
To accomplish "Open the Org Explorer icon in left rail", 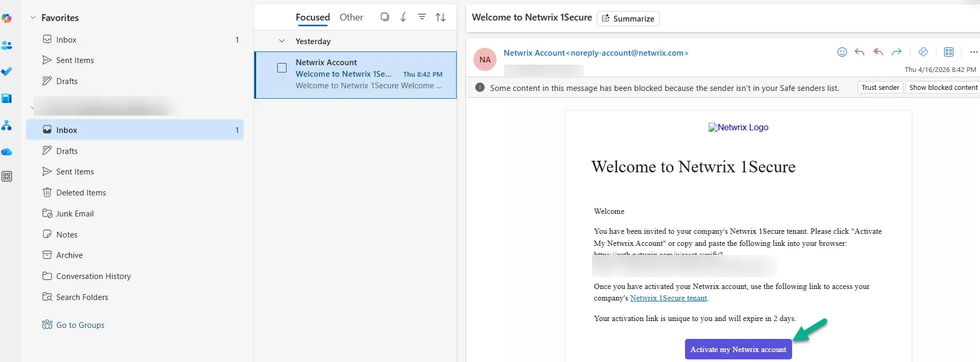I will pos(7,125).
